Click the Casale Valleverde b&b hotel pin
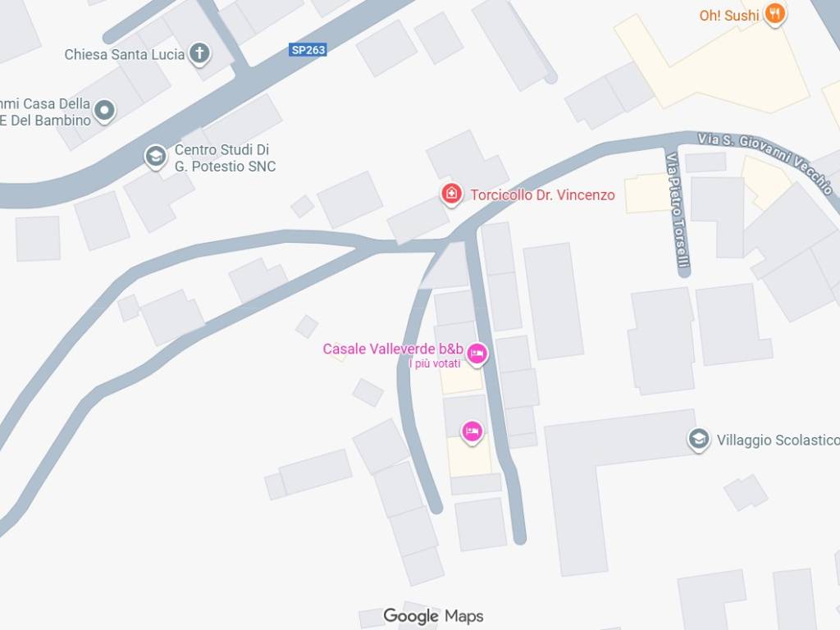This screenshot has height=630, width=840. pyautogui.click(x=477, y=354)
